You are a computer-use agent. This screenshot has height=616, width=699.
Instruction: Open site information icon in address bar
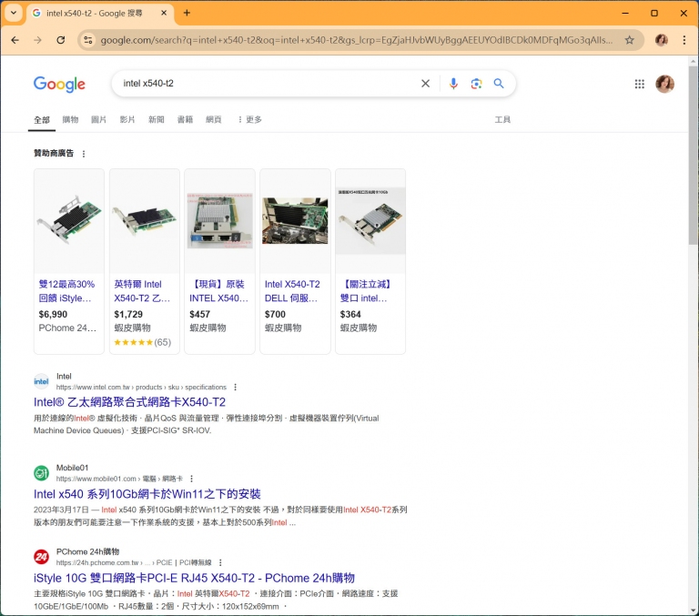coord(88,40)
